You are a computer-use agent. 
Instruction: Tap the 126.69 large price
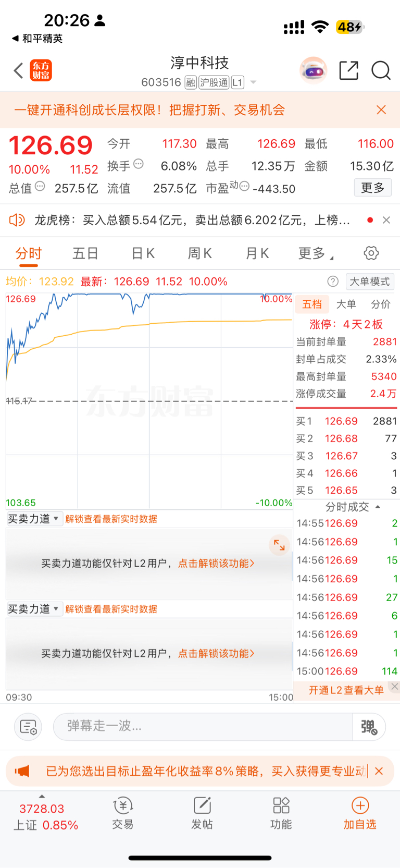tap(51, 145)
